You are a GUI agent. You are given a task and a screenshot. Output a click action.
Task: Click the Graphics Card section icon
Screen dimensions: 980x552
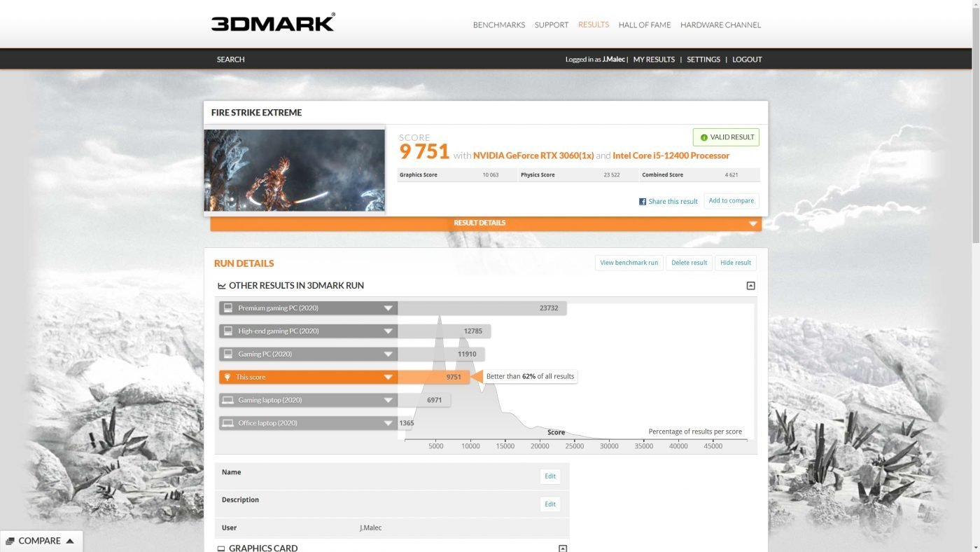point(221,548)
